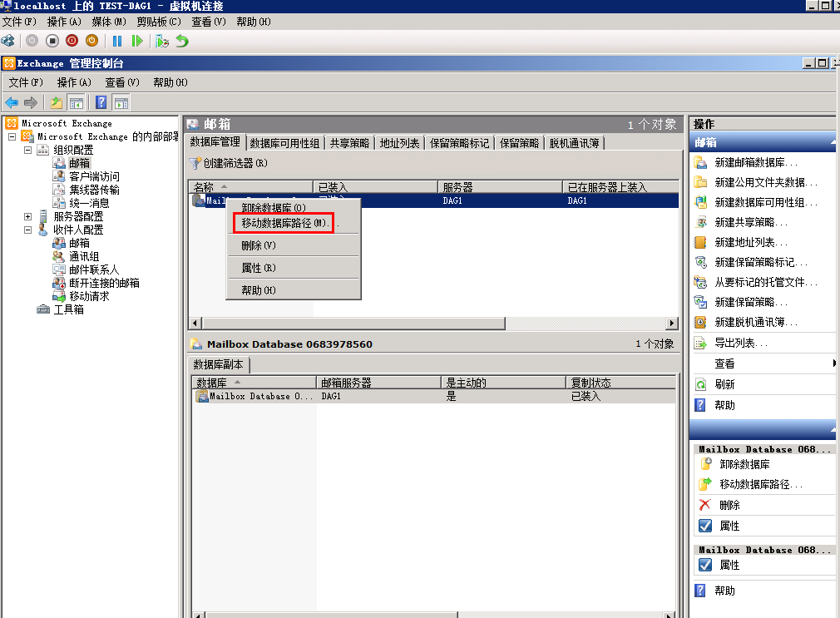Image resolution: width=840 pixels, height=618 pixels.
Task: Click 新建数据库可用性组 action
Action: [x=765, y=202]
